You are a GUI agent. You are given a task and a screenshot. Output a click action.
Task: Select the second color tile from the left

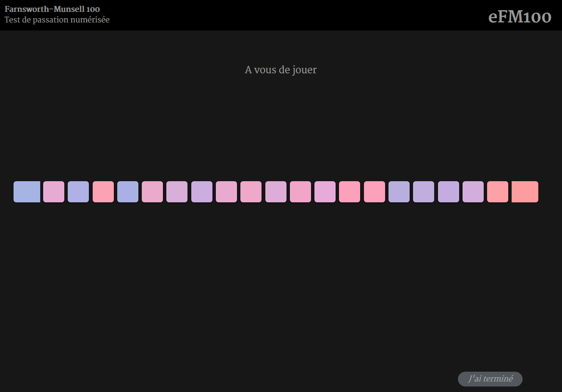(x=54, y=192)
